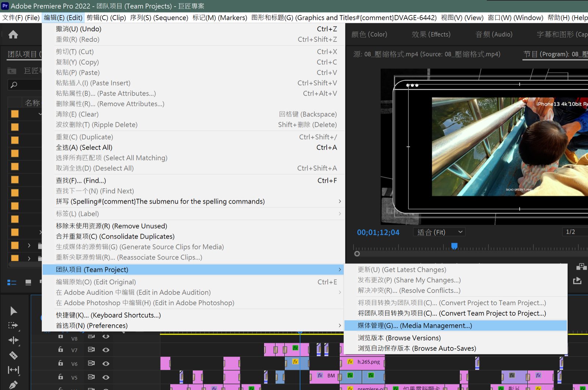Click the Program monitor playhead marker
The height and width of the screenshot is (390, 588).
454,246
